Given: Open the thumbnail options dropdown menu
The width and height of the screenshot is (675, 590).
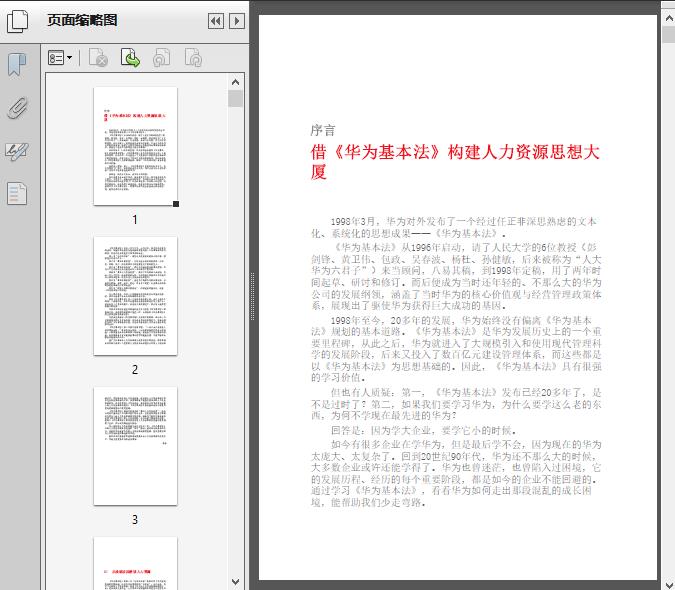Looking at the screenshot, I should click(60, 58).
